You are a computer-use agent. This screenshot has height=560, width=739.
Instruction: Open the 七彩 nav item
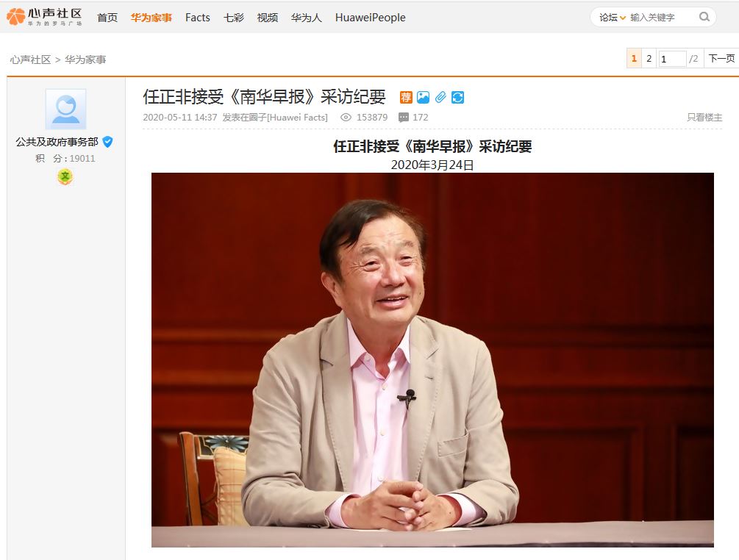click(233, 18)
